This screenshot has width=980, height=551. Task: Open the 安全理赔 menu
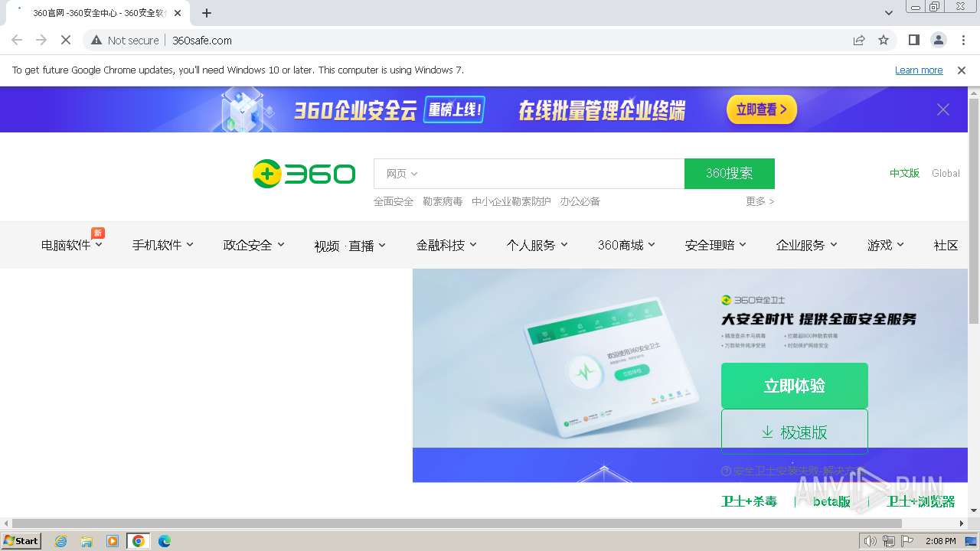pyautogui.click(x=716, y=245)
